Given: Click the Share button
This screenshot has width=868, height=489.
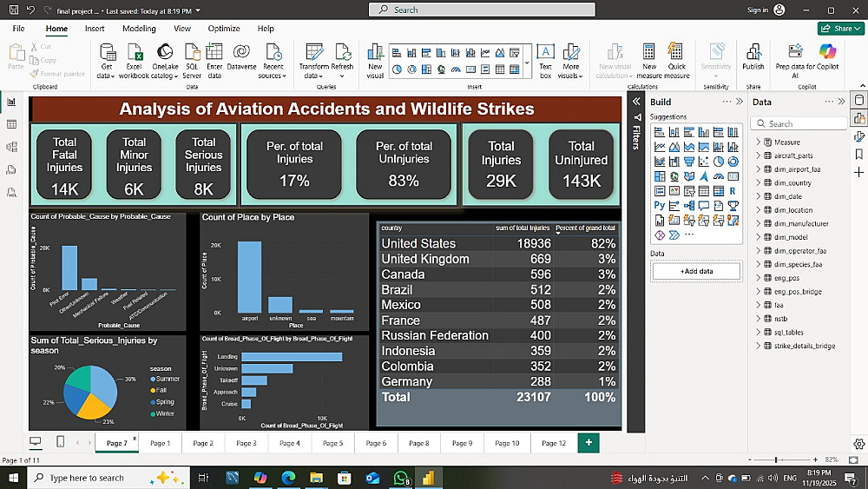Looking at the screenshot, I should click(839, 29).
